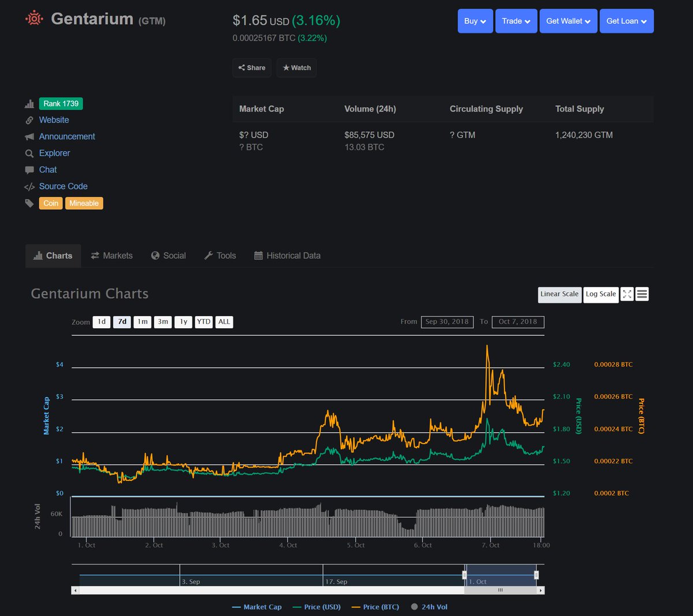Open the chart hamburger export menu
The height and width of the screenshot is (616, 693).
642,294
